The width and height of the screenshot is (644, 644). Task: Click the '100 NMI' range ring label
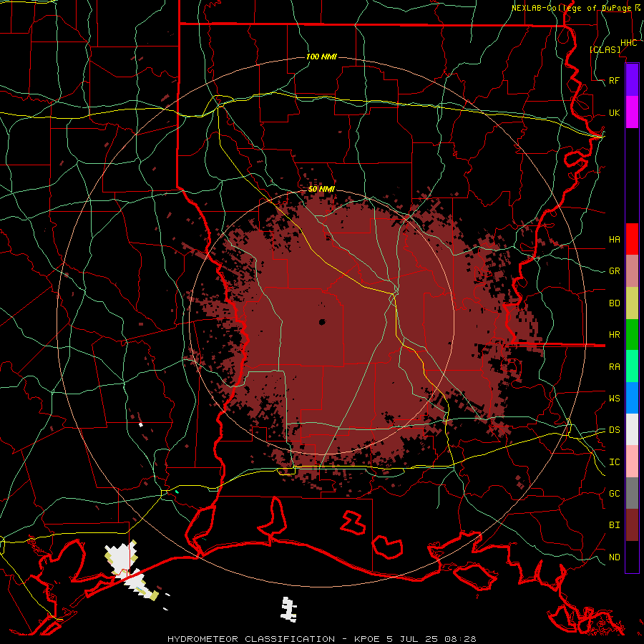[x=321, y=57]
